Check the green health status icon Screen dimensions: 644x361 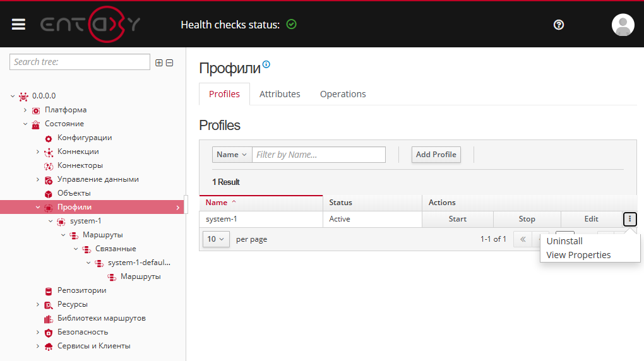coord(291,24)
